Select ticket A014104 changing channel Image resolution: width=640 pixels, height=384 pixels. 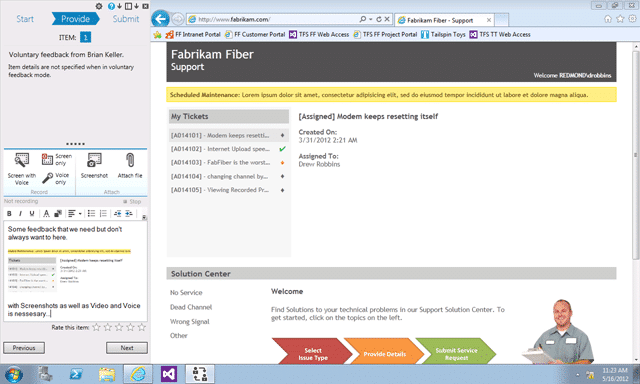pos(229,176)
